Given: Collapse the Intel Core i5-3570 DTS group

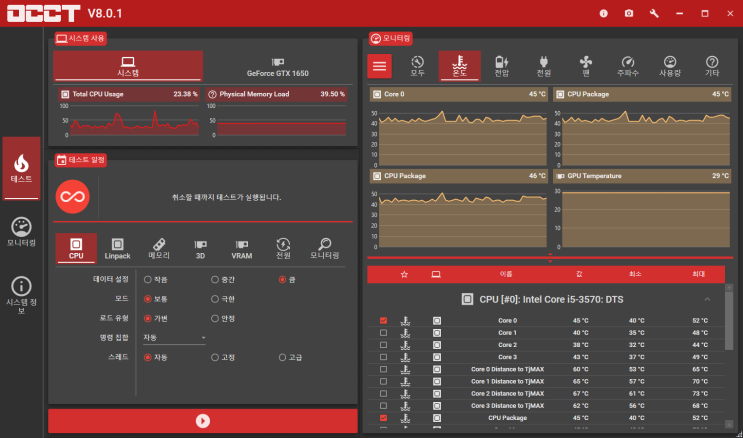Looking at the screenshot, I should (x=707, y=299).
